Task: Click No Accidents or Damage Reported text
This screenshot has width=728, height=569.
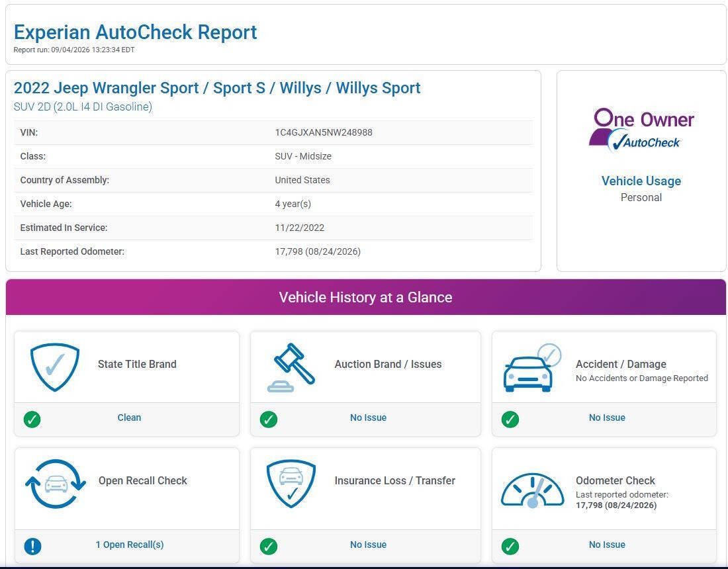Action: 642,378
